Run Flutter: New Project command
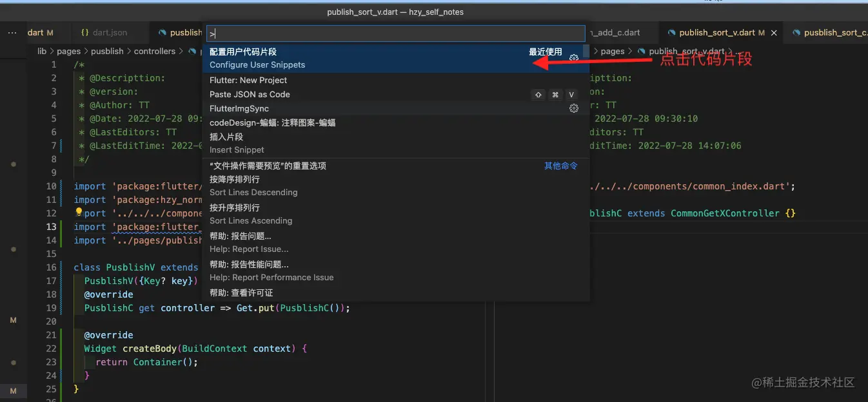This screenshot has height=402, width=868. pos(395,81)
